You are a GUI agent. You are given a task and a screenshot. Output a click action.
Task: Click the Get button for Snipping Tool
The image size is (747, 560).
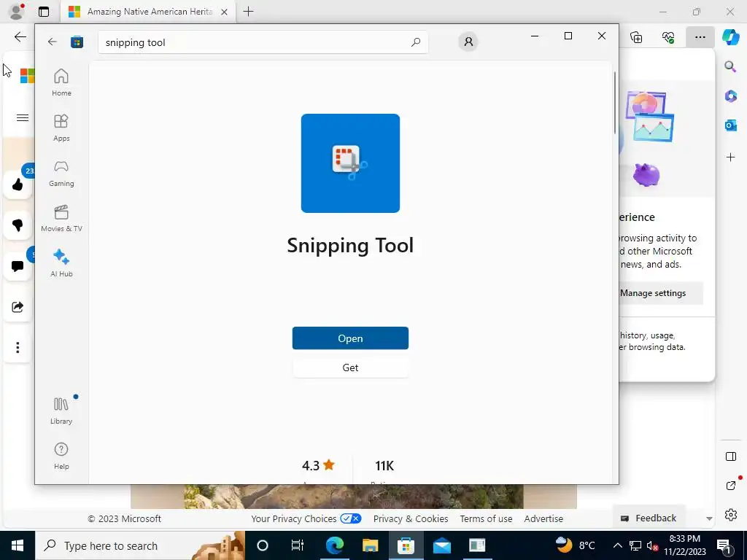click(x=350, y=367)
